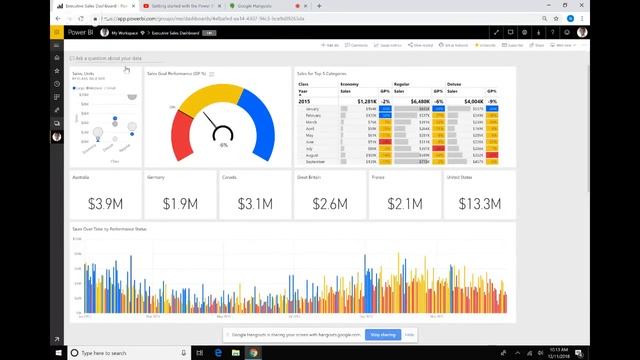Viewport: 640px width, 360px height.
Task: Open Favorites star in left sidebar
Action: coord(57,71)
